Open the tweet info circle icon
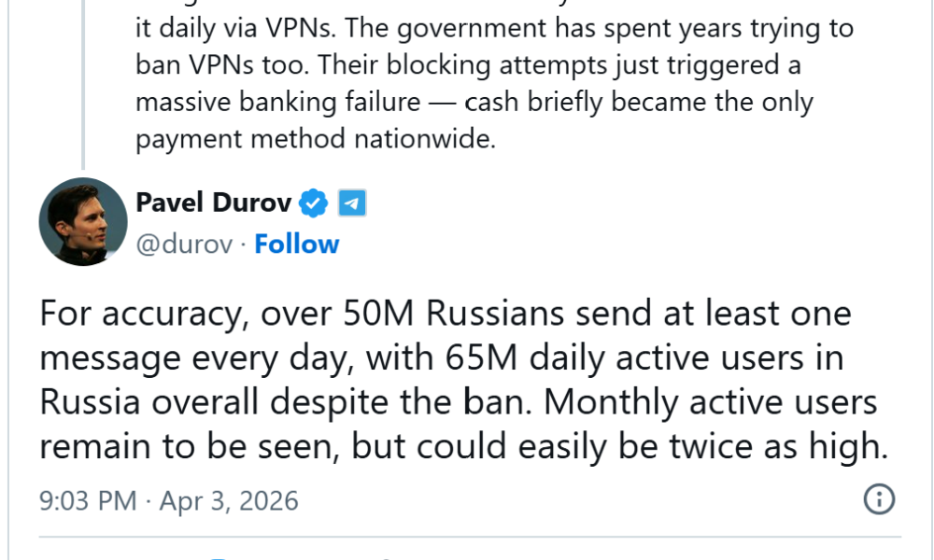This screenshot has height=560, width=934. pos(879,499)
